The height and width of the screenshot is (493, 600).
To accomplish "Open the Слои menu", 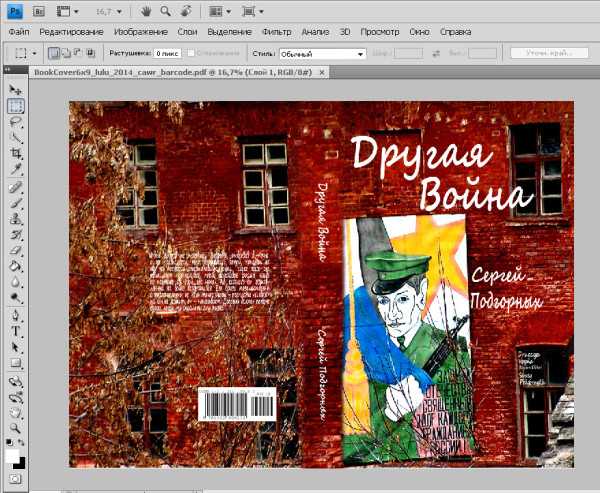I will [188, 32].
